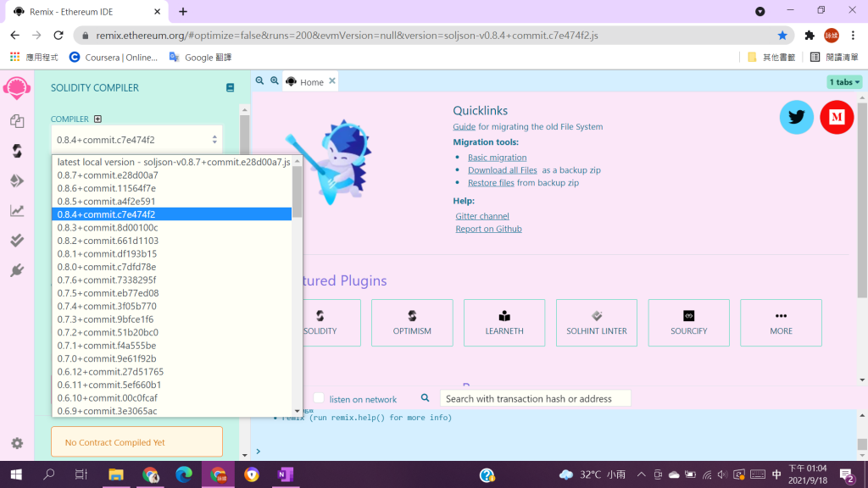Choose compiler 0.8.6+commit.11564f7e
The image size is (868, 488).
tap(171, 188)
